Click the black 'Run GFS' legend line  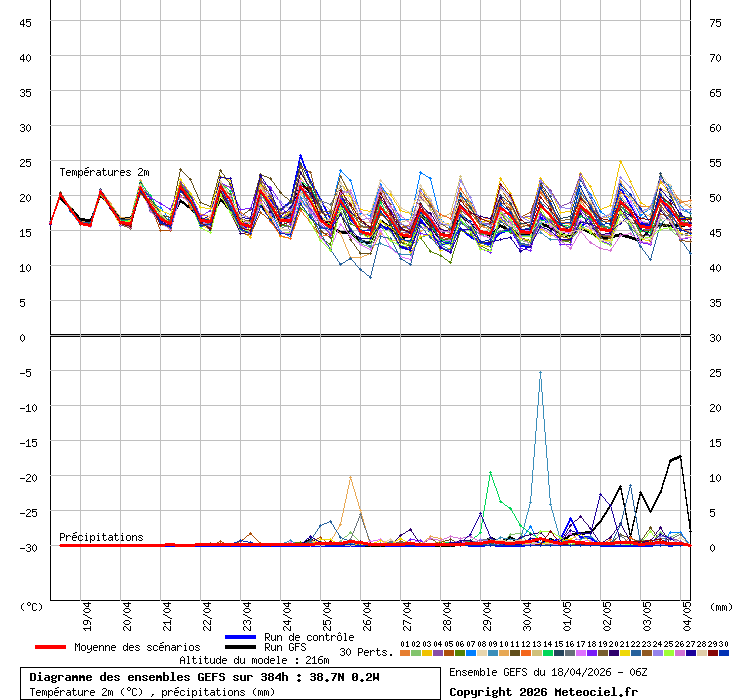[x=241, y=648]
